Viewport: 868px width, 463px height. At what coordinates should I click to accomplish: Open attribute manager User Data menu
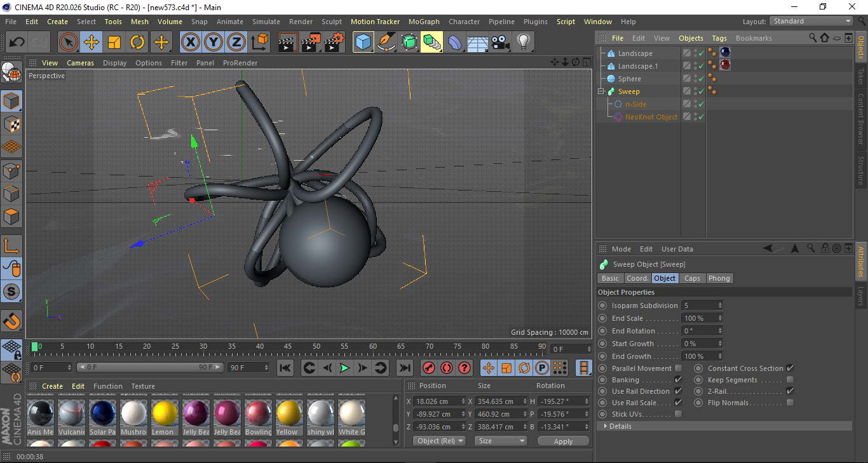point(677,249)
